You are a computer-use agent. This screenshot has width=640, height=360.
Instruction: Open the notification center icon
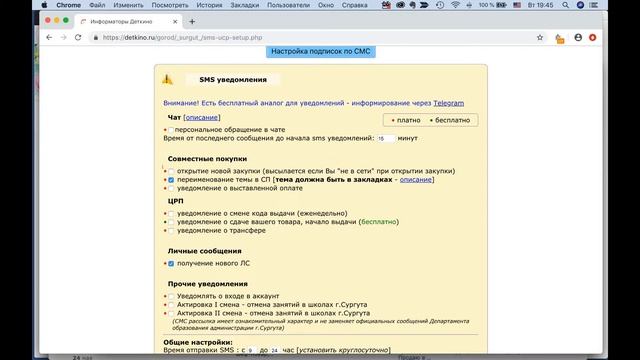pos(594,5)
